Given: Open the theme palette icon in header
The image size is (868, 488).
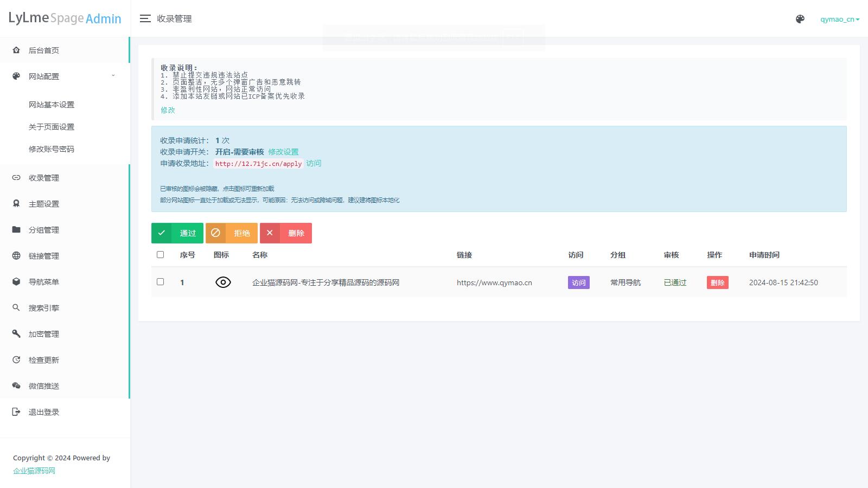Looking at the screenshot, I should point(800,19).
